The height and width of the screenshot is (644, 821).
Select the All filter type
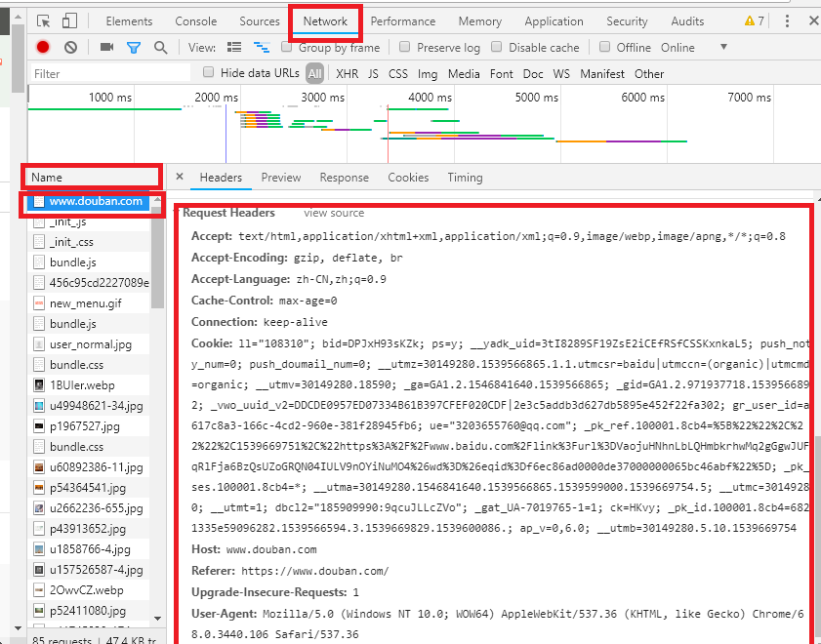[x=314, y=73]
